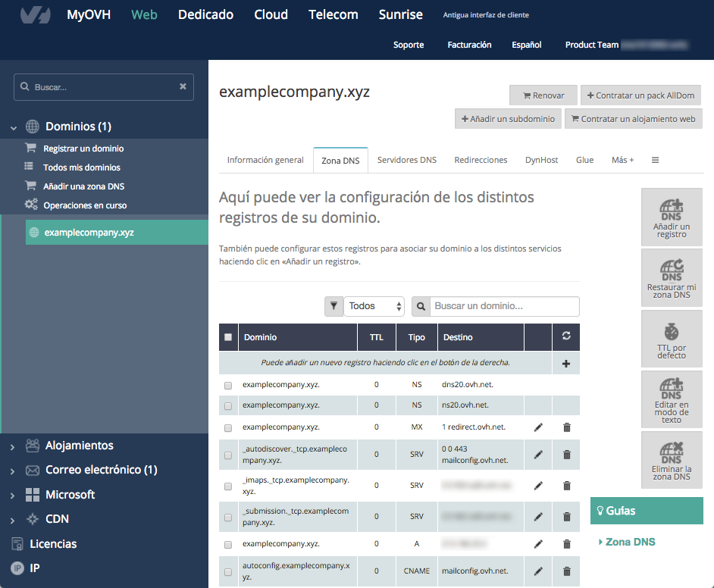
Task: Click Restaurar mi zona DNS icon
Action: coord(672,277)
